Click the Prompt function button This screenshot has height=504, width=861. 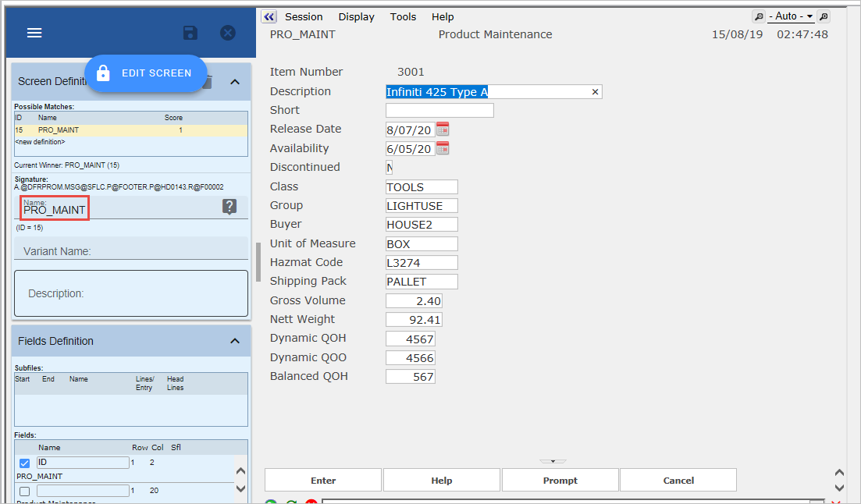[x=560, y=481]
